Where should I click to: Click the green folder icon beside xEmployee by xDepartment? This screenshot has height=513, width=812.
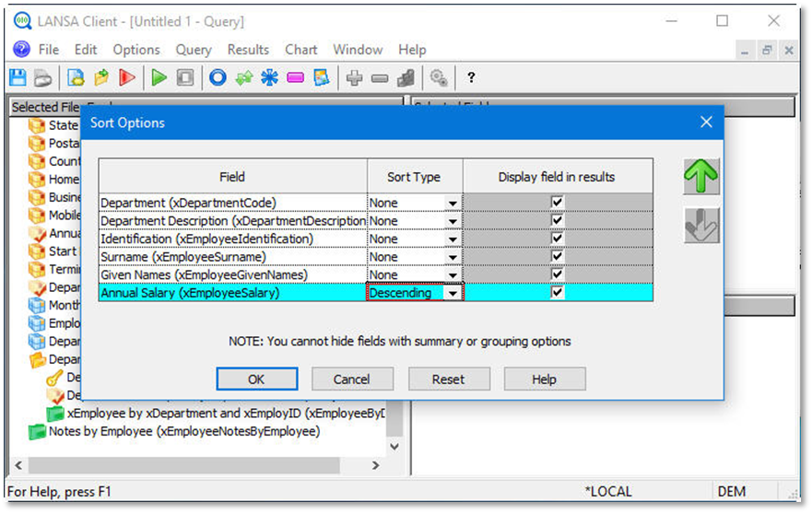tap(55, 414)
